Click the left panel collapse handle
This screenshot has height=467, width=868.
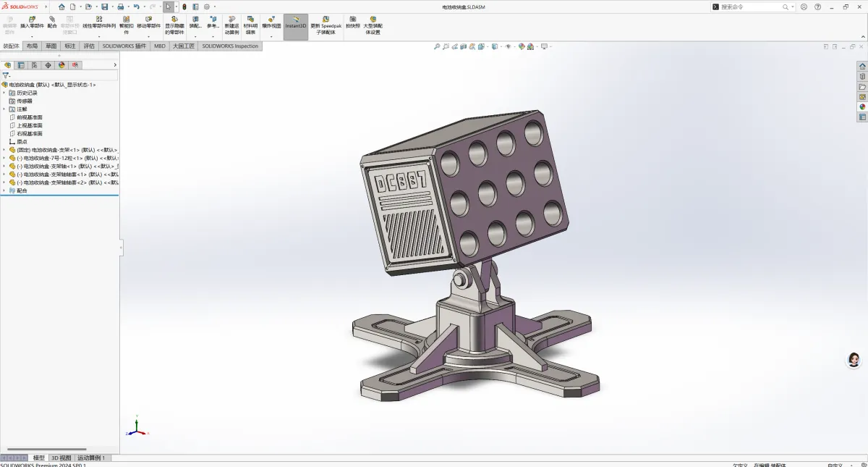[x=121, y=247]
